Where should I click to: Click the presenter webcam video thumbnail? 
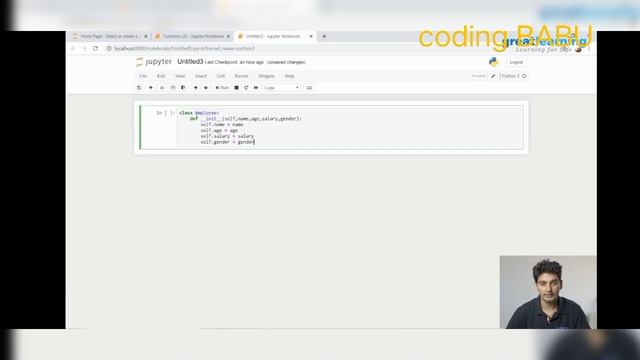(x=548, y=292)
